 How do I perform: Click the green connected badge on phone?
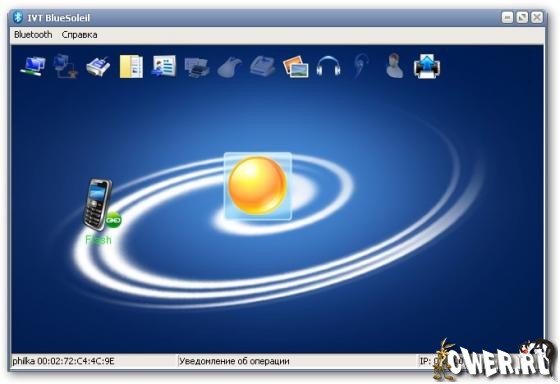[x=114, y=220]
